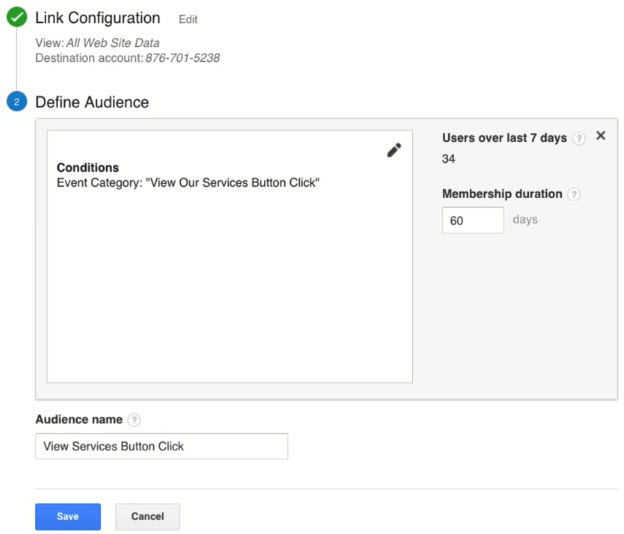Select the Link Configuration step heading
This screenshot has height=534, width=624.
click(x=97, y=18)
